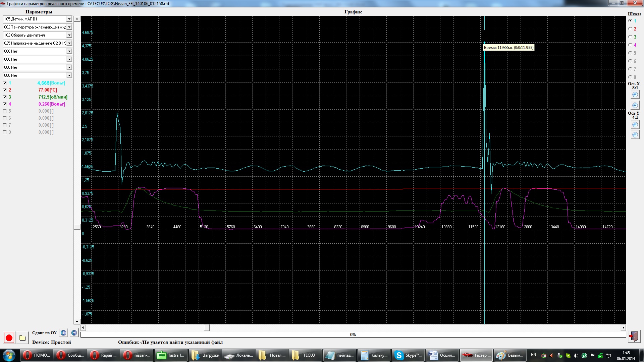This screenshot has height=362, width=644.
Task: Enable channel 6 checkbox
Action: [5, 118]
